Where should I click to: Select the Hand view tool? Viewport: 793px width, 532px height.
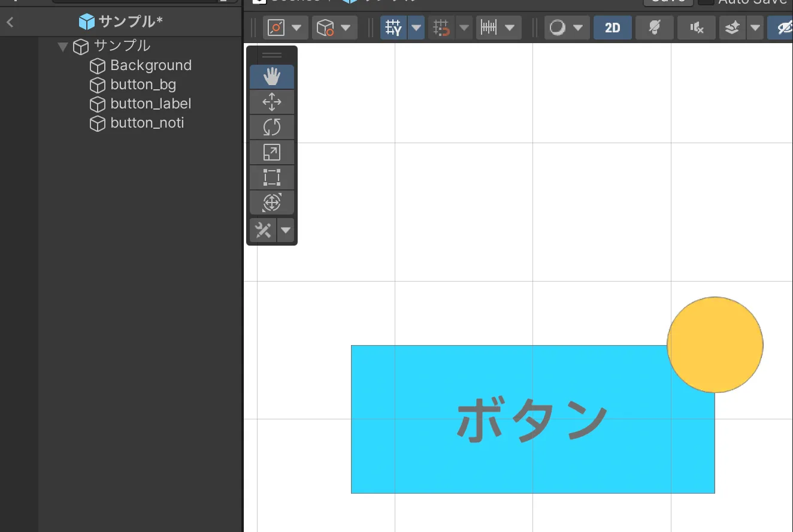pos(271,77)
